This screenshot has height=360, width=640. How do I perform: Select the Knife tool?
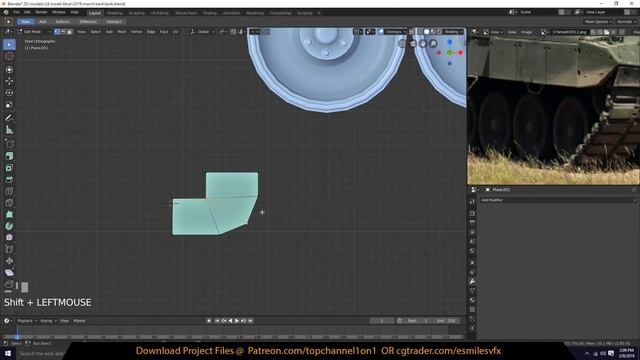pos(9,203)
